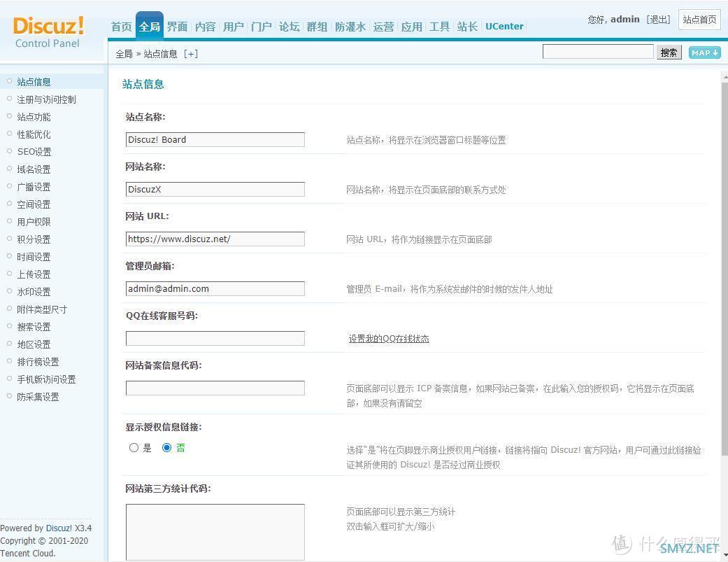Click the QQ在线客服号码 input field

click(215, 339)
